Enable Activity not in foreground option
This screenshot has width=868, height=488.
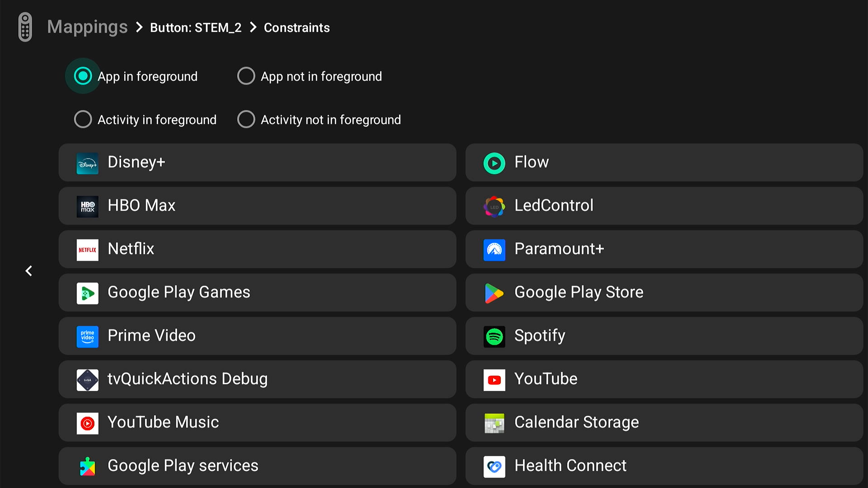(246, 119)
